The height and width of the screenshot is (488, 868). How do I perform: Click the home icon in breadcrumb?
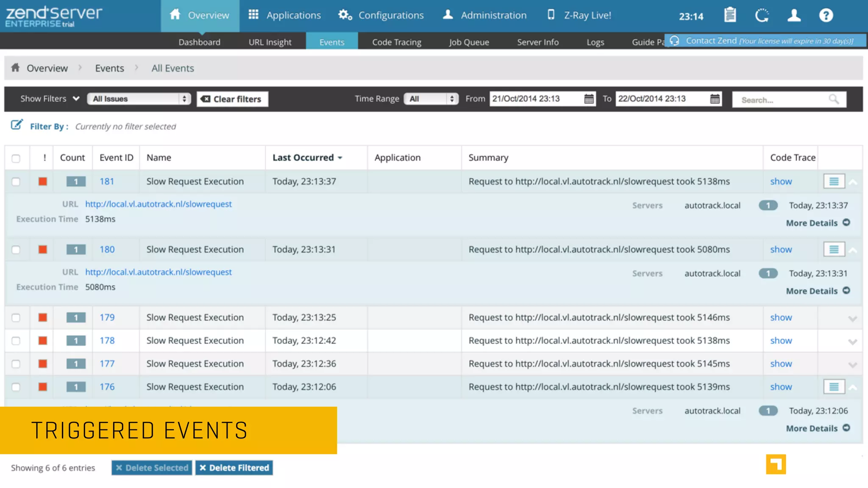pos(15,68)
